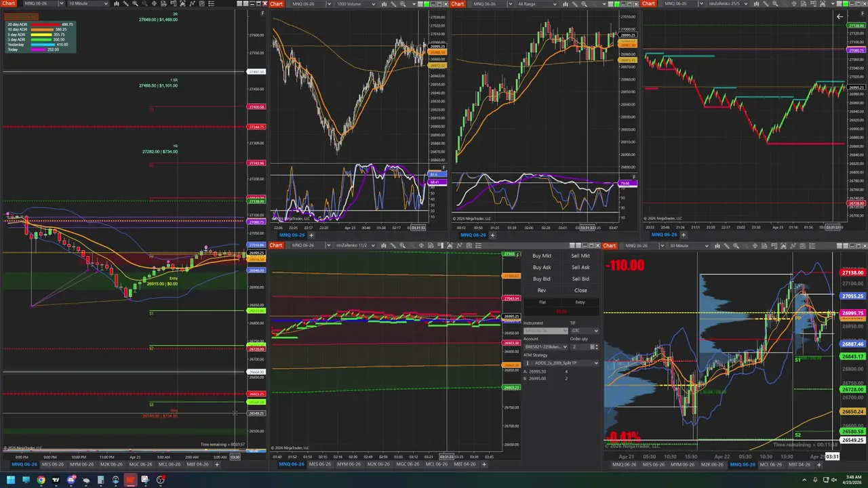Switch to MBT 04-26 tab in 10 Minute chart

point(197,464)
